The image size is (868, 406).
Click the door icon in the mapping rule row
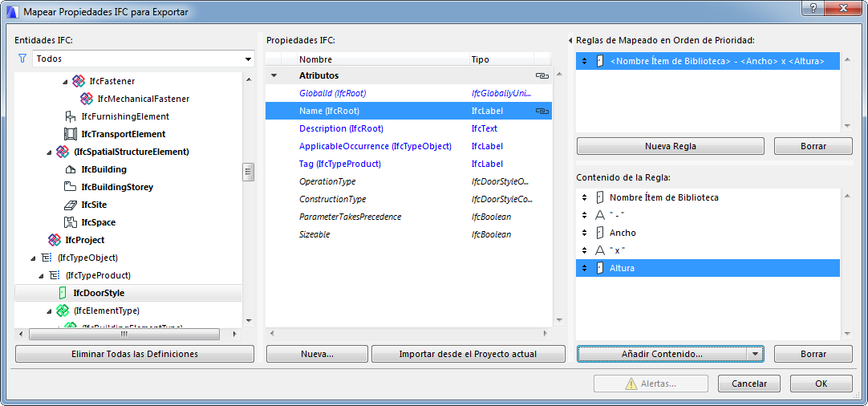coord(600,62)
